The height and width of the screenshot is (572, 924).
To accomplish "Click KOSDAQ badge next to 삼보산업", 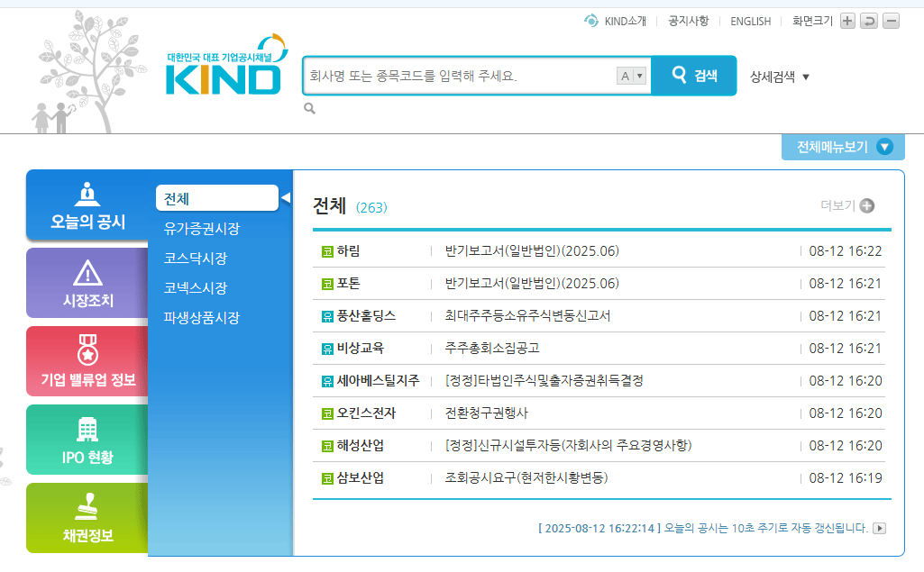I will pos(327,478).
